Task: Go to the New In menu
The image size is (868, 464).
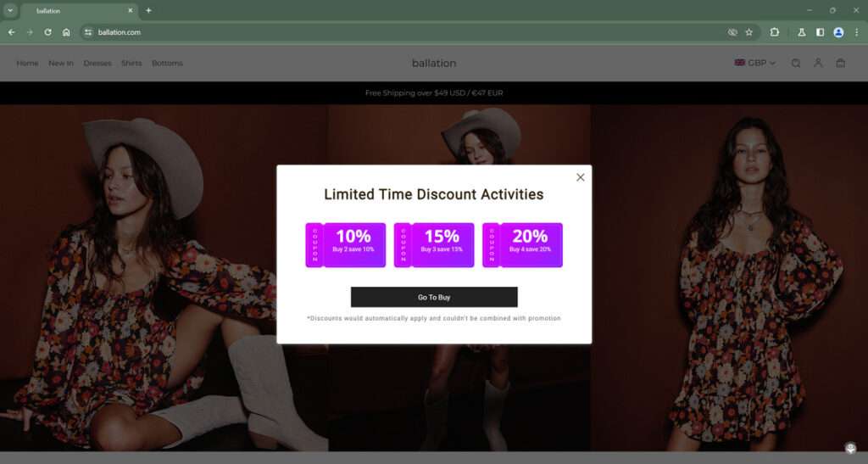Action: tap(61, 63)
